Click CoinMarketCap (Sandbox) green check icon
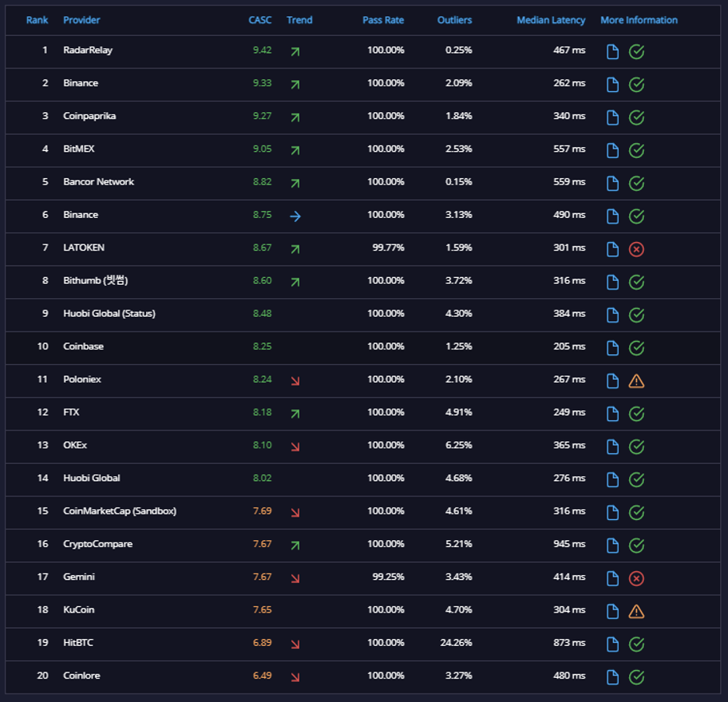Screen dimensions: 728x702 (x=636, y=512)
